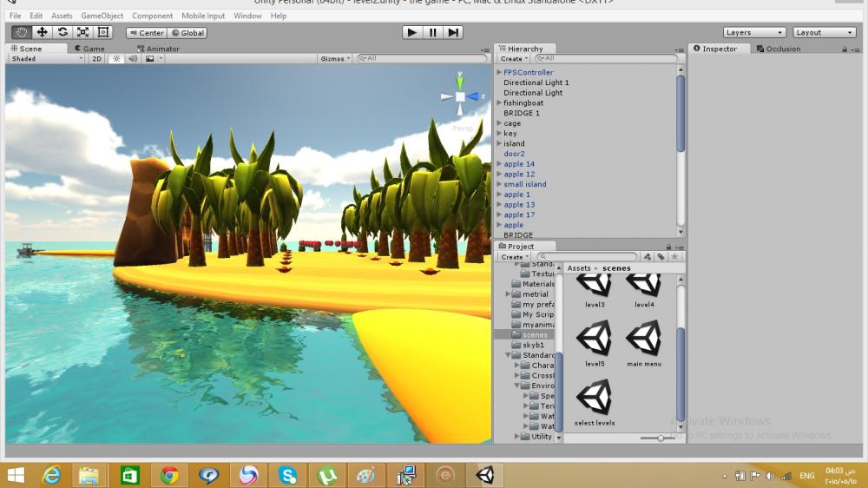Click the Project favorites star icon
Viewport: 868px width, 488px height.
pyautogui.click(x=674, y=257)
